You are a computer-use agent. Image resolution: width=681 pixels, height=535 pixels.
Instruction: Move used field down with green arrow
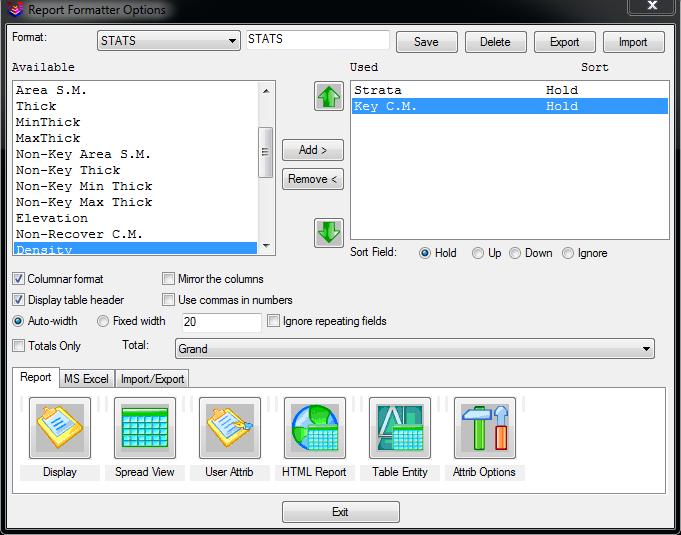pyautogui.click(x=329, y=233)
